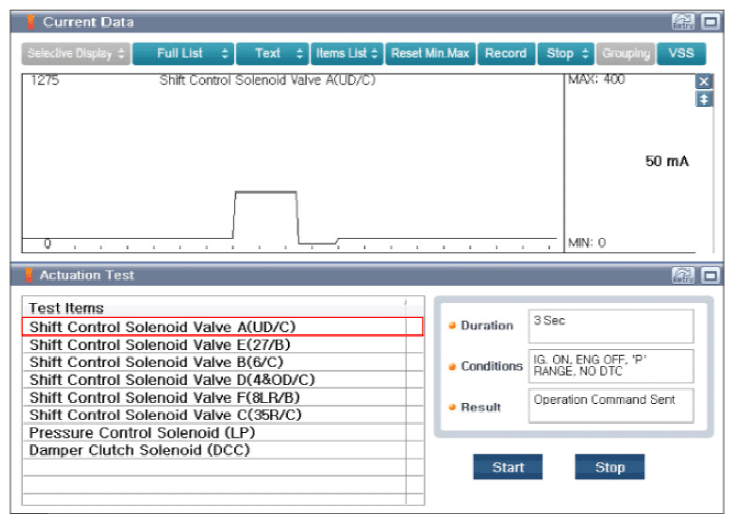Start the actuation test
Viewport: 734px width, 523px height.
[508, 467]
